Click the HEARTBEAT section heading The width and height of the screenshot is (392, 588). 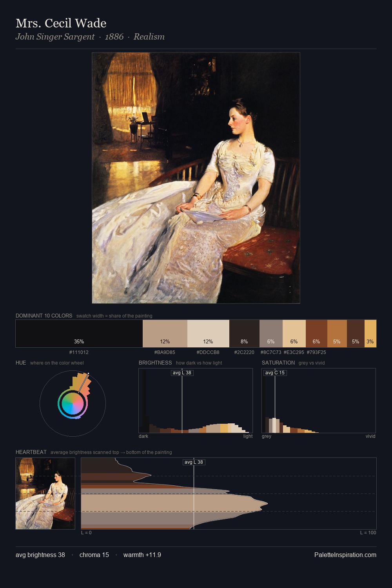point(31,452)
